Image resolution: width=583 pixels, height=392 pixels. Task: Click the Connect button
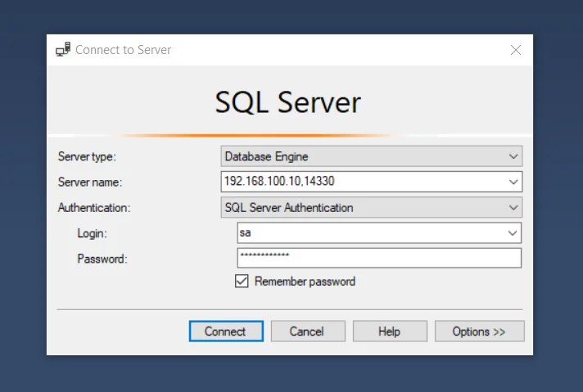(x=226, y=331)
